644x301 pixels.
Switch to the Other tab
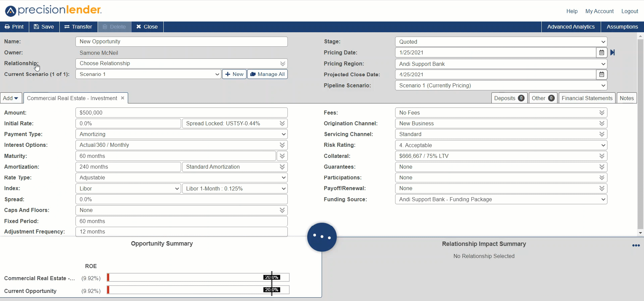point(543,98)
